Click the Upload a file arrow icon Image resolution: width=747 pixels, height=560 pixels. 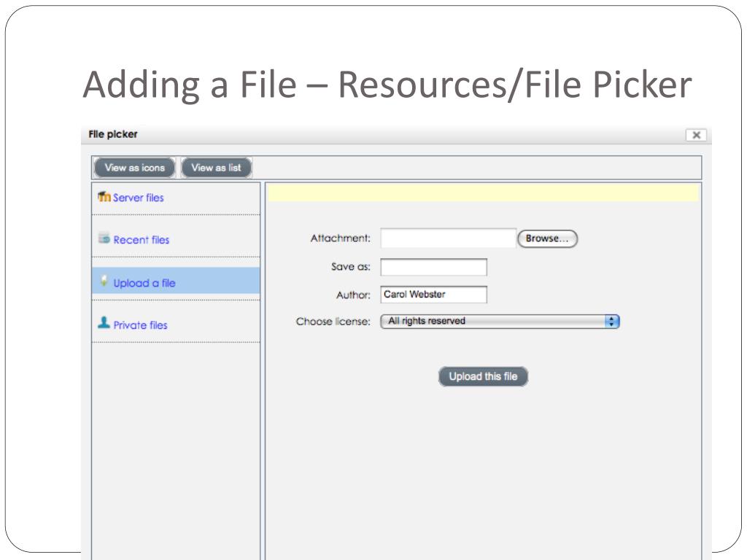click(104, 281)
